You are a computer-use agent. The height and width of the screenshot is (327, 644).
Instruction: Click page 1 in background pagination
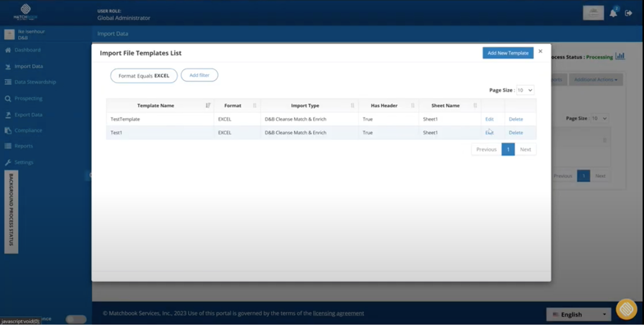[584, 176]
